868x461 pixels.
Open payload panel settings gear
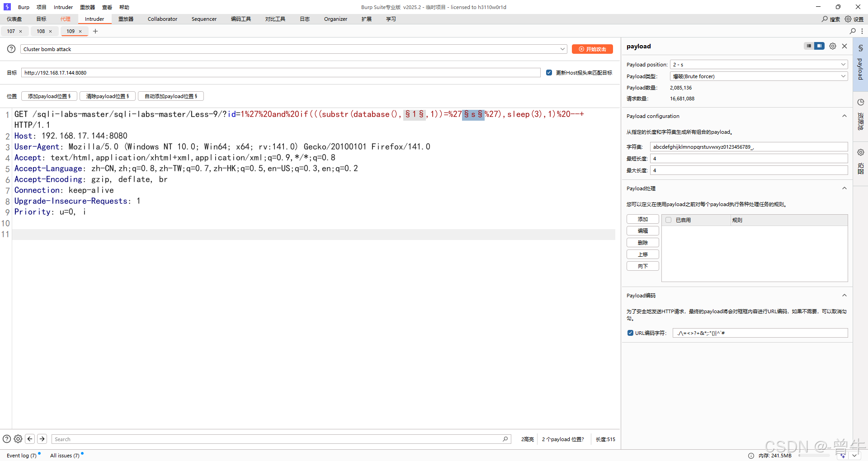(833, 46)
